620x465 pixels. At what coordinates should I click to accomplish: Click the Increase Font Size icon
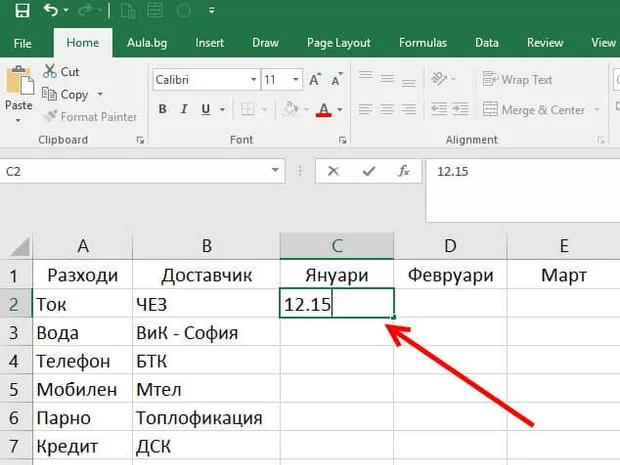pos(315,79)
